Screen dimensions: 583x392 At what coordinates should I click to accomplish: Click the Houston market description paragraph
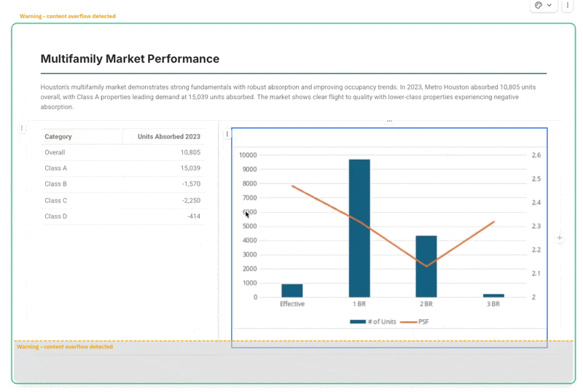point(291,96)
